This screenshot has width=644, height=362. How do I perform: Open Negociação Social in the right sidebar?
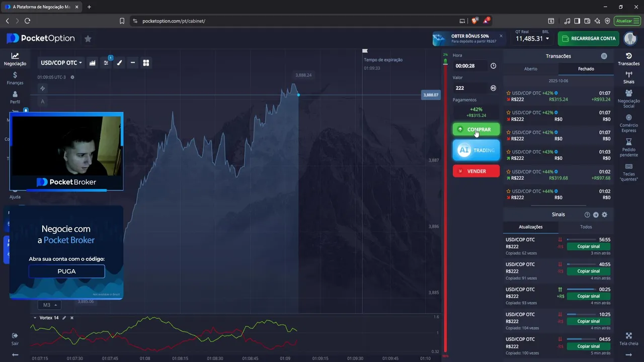(628, 99)
